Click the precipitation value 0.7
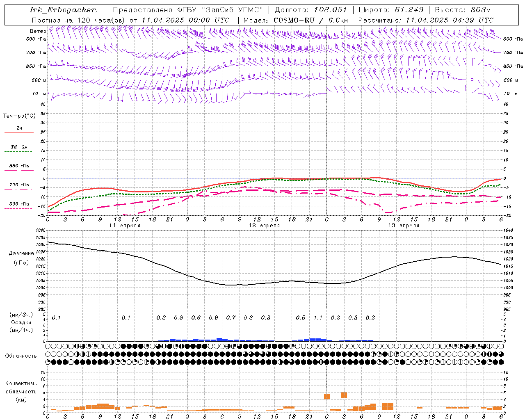The height and width of the screenshot is (420, 525). click(x=231, y=318)
